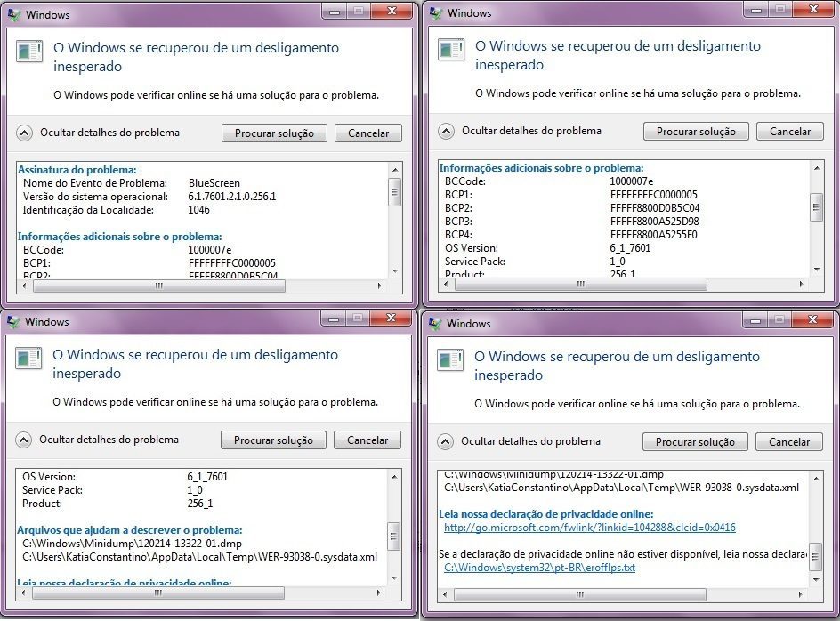The image size is (840, 621).
Task: Click the report icon in the BlueScreen signature dialog
Action: 29,52
